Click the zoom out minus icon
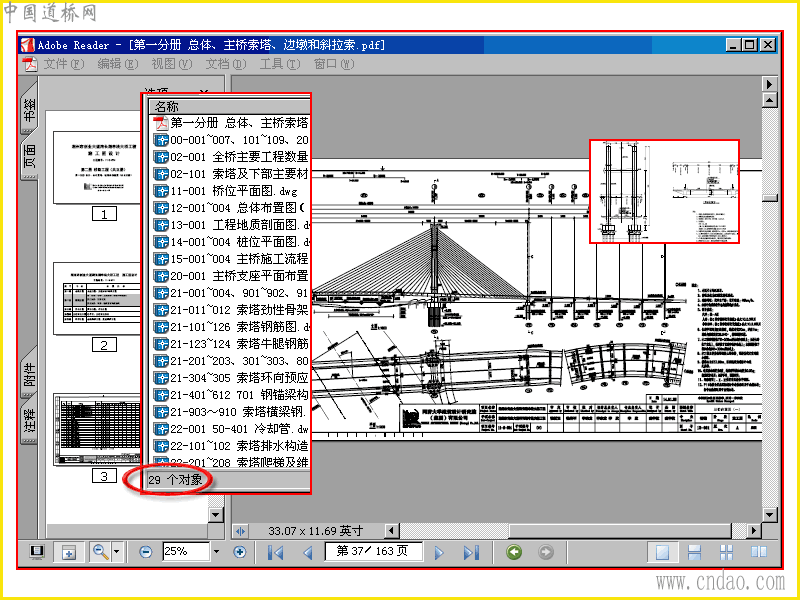The image size is (800, 600). 145,552
